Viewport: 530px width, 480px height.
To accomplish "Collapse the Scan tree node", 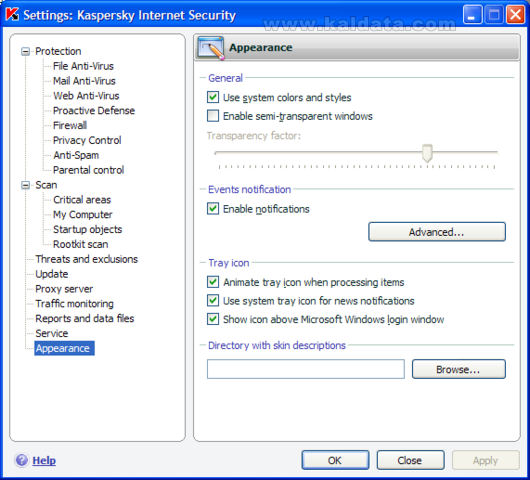I will [25, 185].
